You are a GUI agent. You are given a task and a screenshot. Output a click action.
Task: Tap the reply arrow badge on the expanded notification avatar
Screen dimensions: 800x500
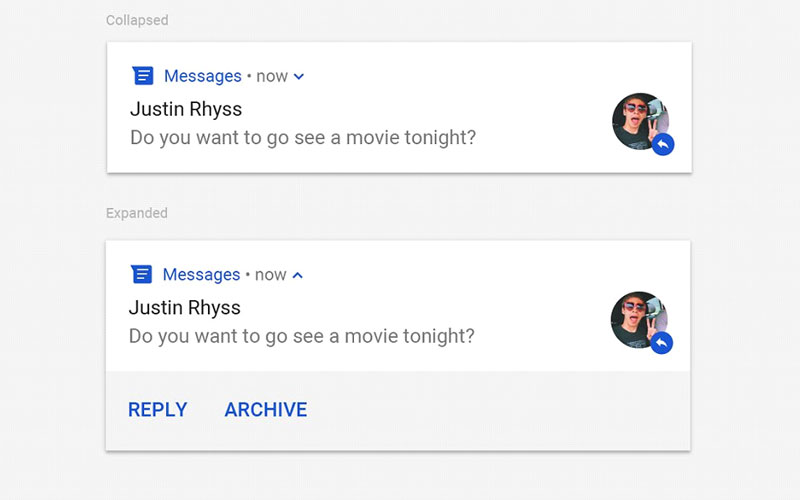coord(661,344)
